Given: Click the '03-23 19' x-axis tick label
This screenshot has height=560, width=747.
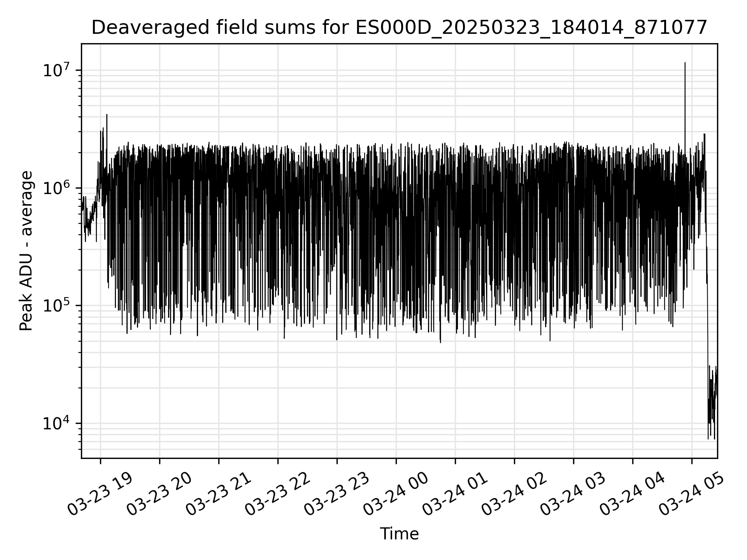Looking at the screenshot, I should pos(100,494).
